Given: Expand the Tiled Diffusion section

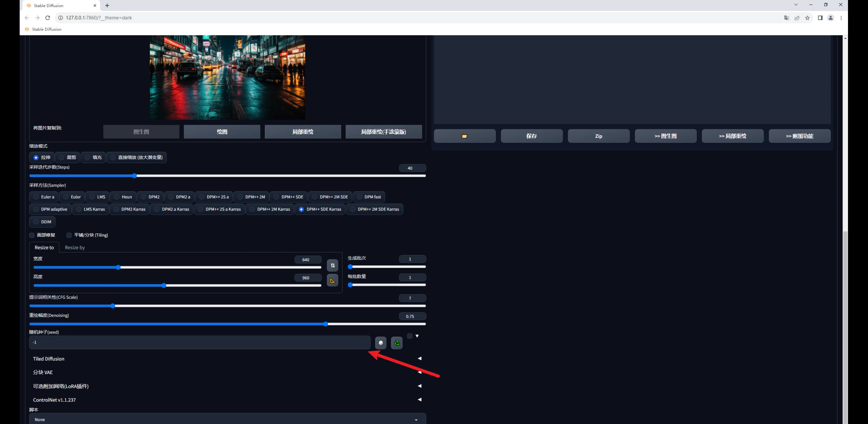Looking at the screenshot, I should (227, 359).
